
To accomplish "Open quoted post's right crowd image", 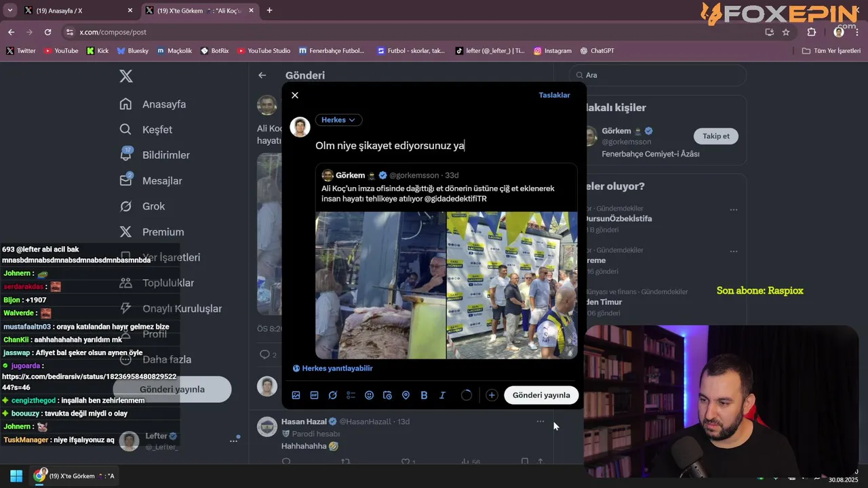I will tap(512, 285).
